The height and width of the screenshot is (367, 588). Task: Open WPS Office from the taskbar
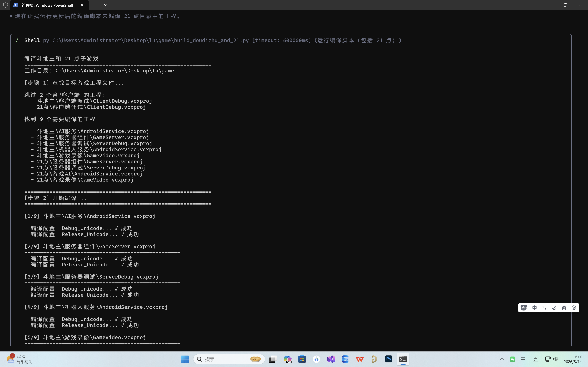point(360,359)
